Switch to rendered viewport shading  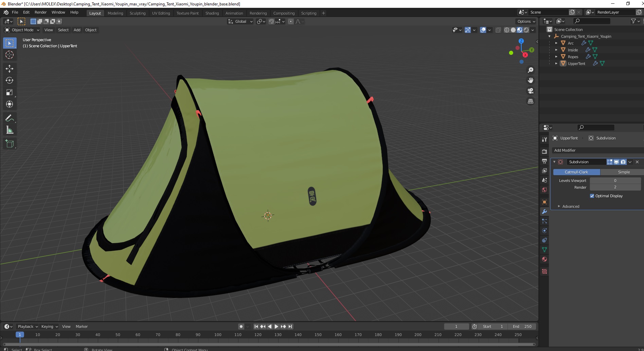click(x=526, y=30)
